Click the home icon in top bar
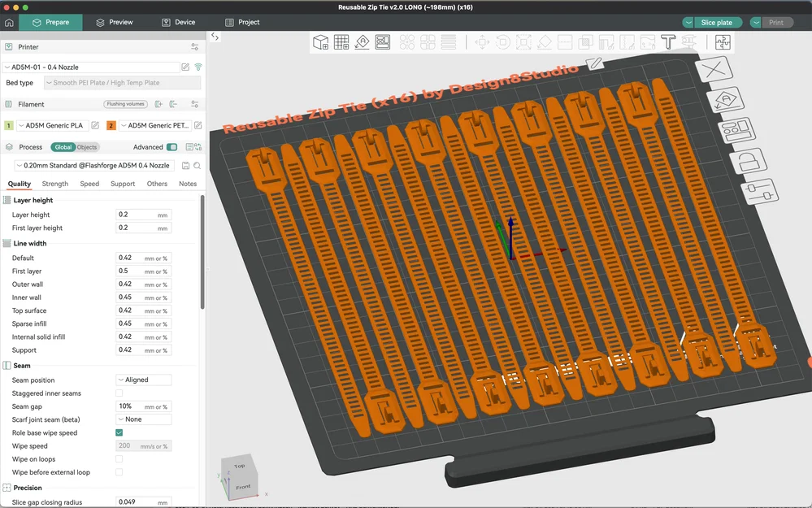This screenshot has width=812, height=508. coord(9,22)
